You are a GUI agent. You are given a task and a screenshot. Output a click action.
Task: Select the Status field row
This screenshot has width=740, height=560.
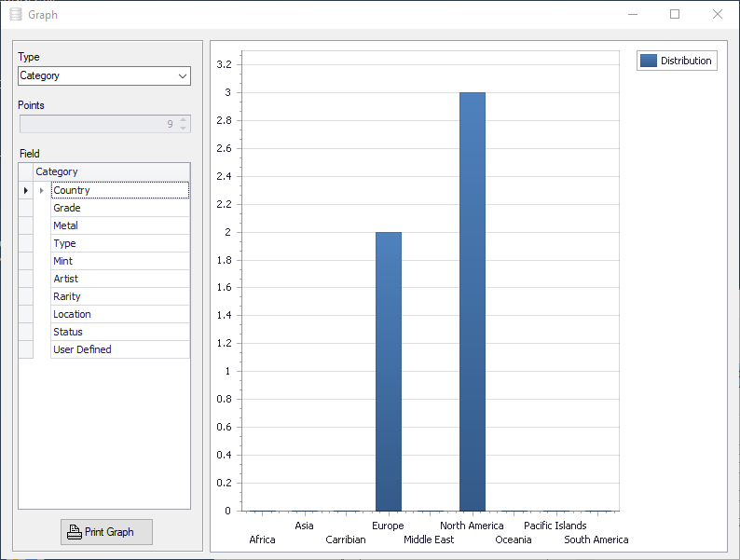point(120,332)
